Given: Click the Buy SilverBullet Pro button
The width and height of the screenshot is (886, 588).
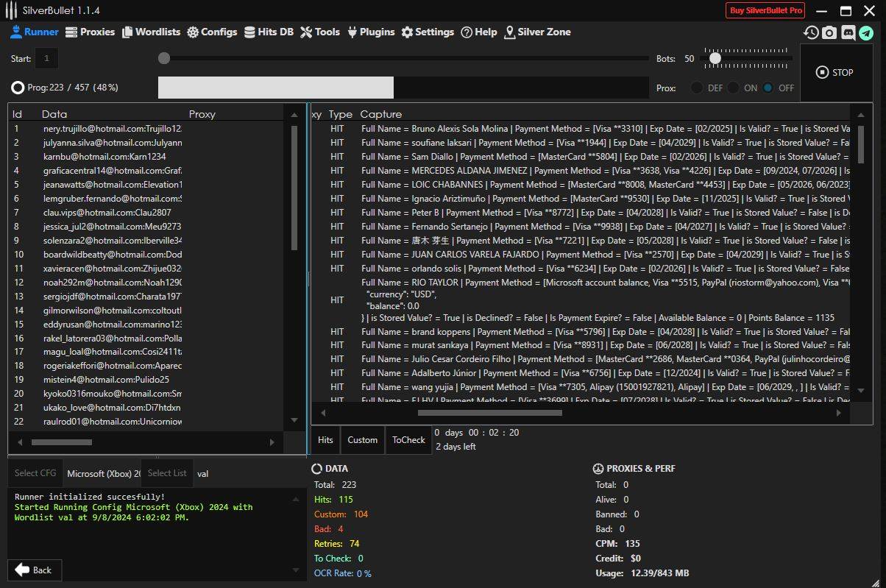Looking at the screenshot, I should pyautogui.click(x=765, y=10).
